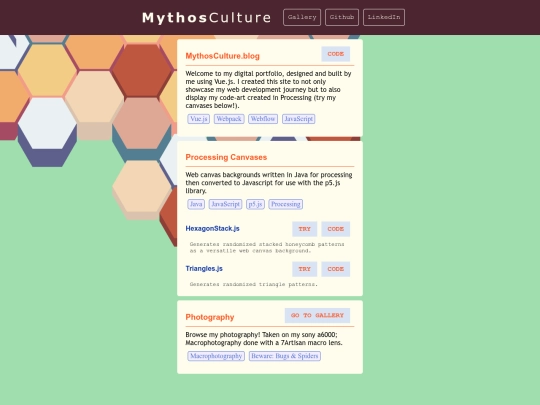
Task: Click the Webflow tag
Action: [x=263, y=119]
